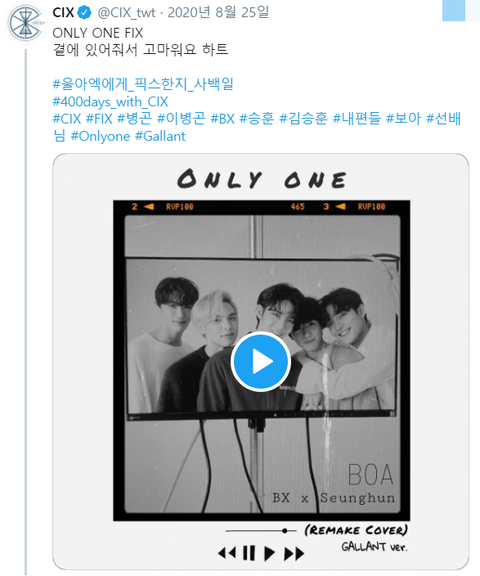Open hashtag #울아엑에게_픽스한지_사백일

(x=143, y=84)
